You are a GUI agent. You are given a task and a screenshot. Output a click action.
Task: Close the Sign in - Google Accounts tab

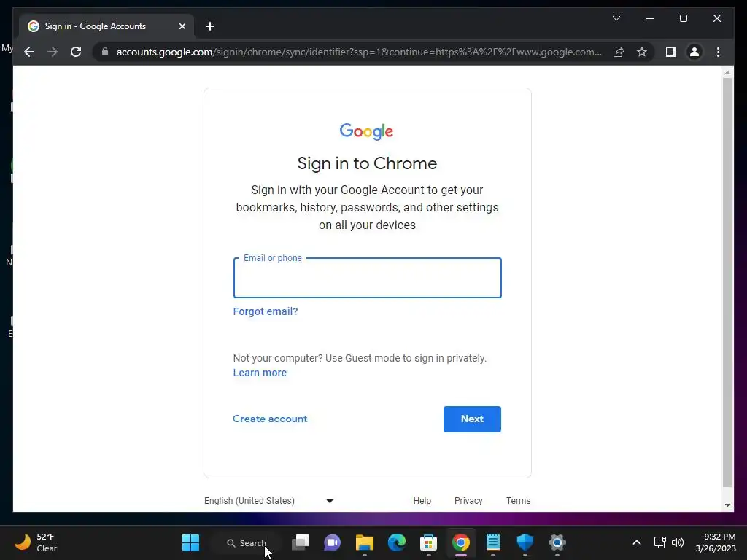(182, 26)
